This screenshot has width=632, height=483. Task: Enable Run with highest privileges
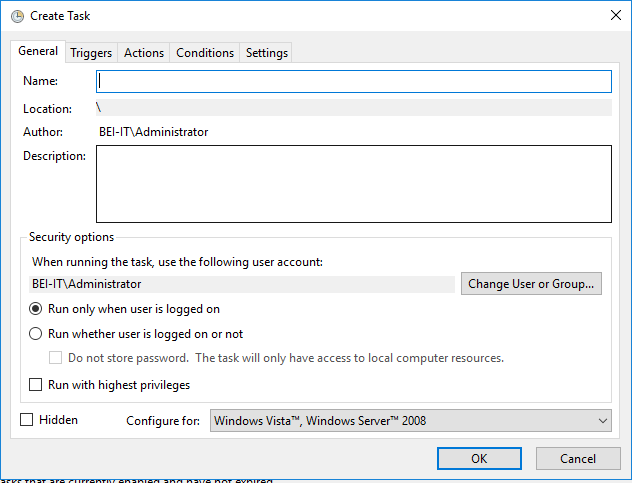pyautogui.click(x=35, y=385)
